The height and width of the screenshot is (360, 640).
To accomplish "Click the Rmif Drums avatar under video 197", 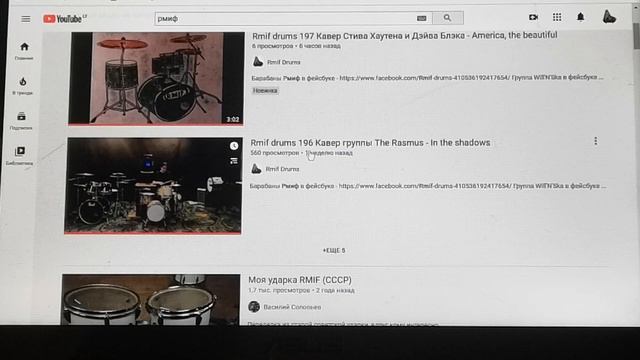I will 258,62.
